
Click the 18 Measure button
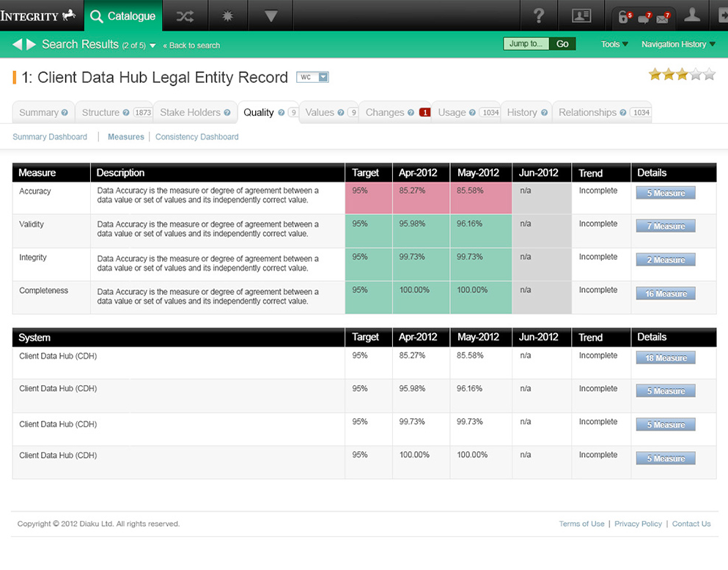coord(666,358)
